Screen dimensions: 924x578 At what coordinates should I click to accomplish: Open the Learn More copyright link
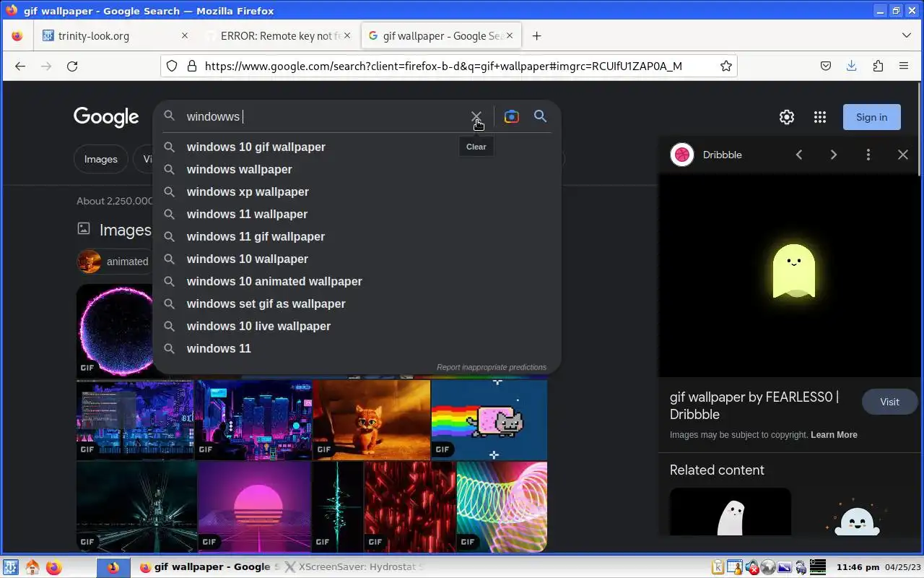(x=834, y=435)
